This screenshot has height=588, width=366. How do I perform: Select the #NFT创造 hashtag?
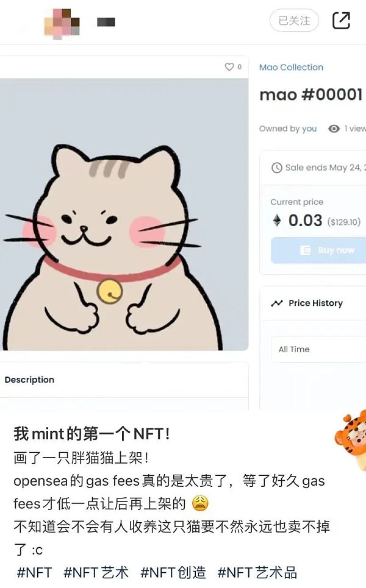[x=173, y=573]
